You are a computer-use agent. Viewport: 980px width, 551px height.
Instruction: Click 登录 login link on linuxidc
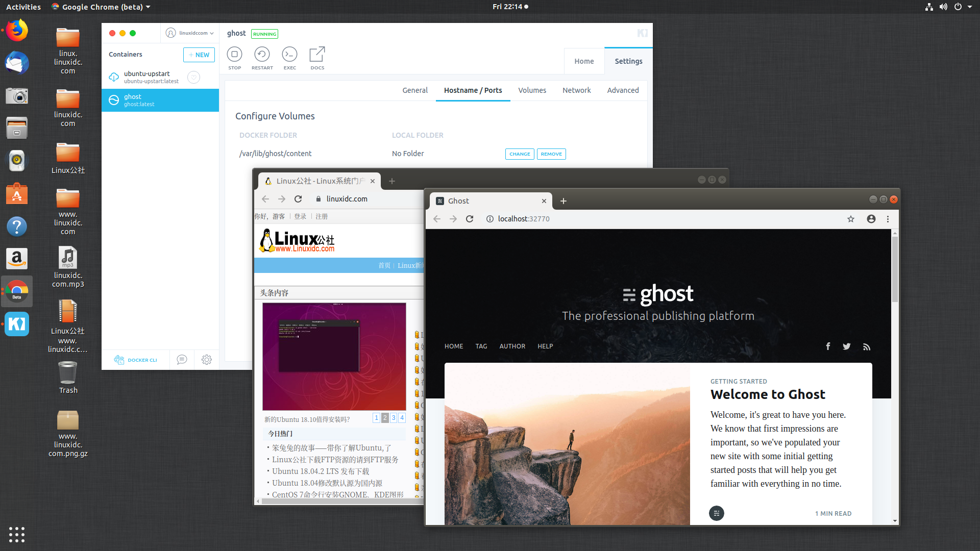click(300, 217)
